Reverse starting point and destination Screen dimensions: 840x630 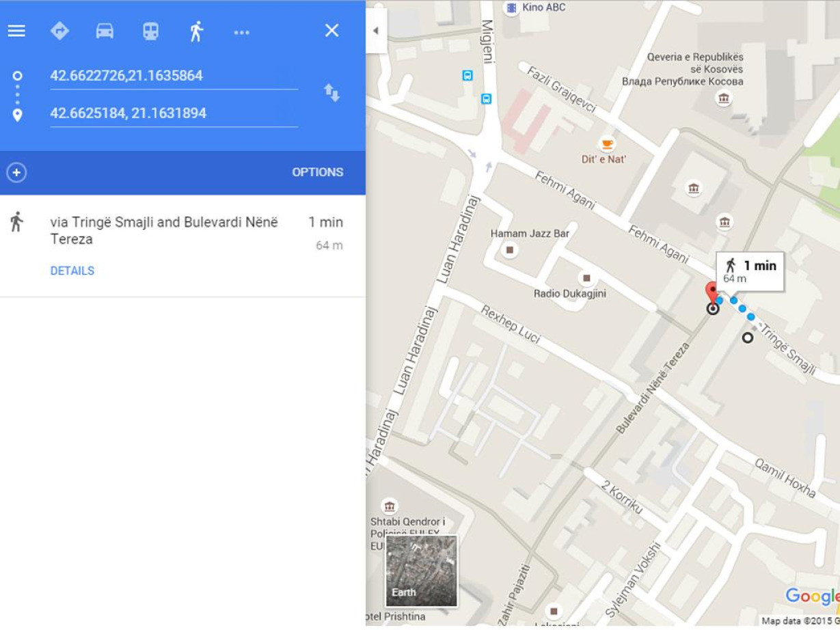(331, 93)
